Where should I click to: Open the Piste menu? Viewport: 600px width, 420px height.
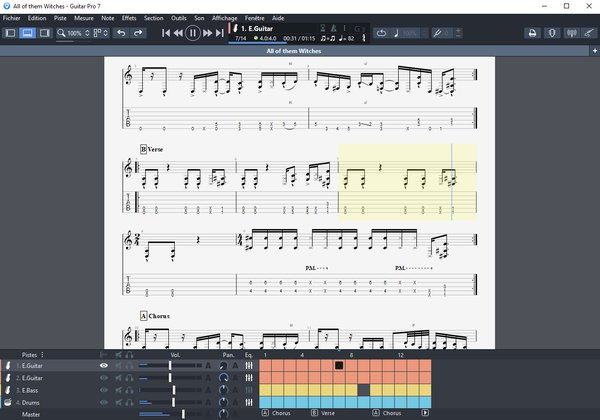coord(60,18)
